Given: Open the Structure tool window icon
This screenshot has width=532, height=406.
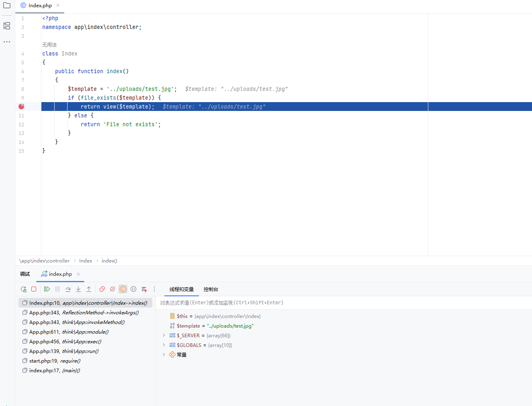Looking at the screenshot, I should [6, 26].
